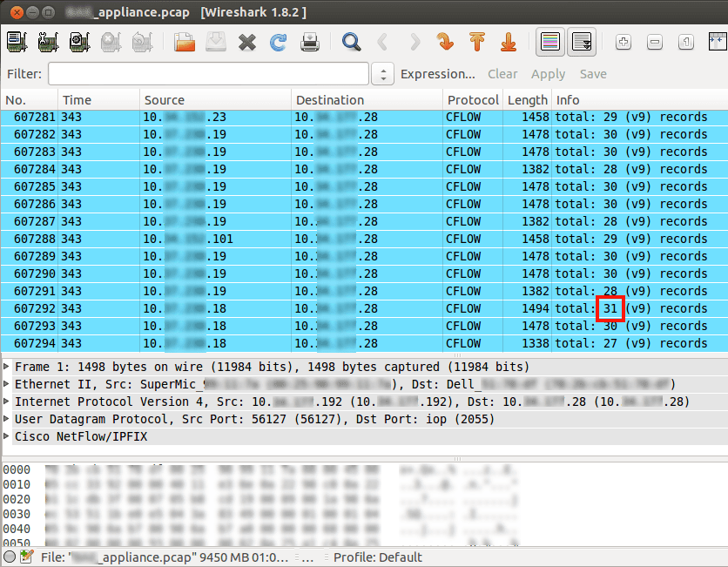Select packet 607286 row
728x567 pixels.
[x=364, y=204]
